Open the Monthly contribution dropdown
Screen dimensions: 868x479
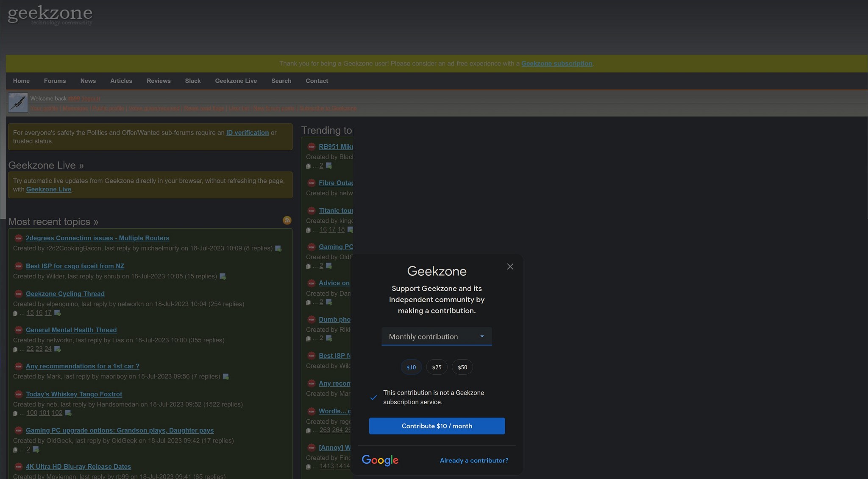(x=437, y=336)
